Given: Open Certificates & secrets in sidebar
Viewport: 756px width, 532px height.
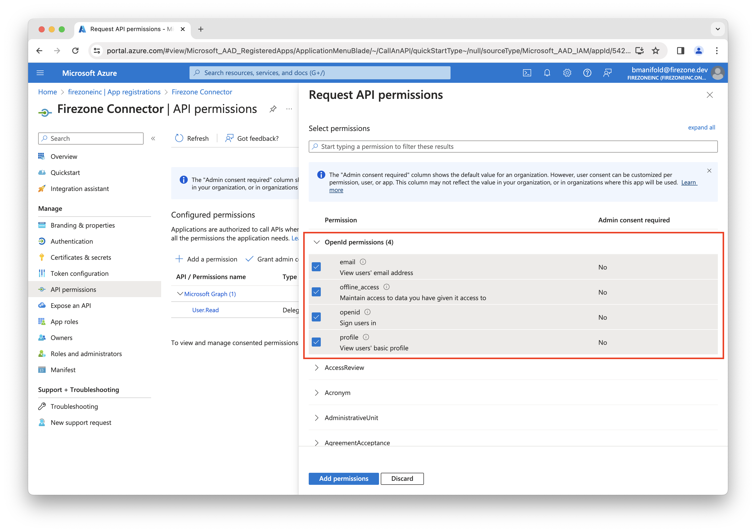Looking at the screenshot, I should coord(81,257).
